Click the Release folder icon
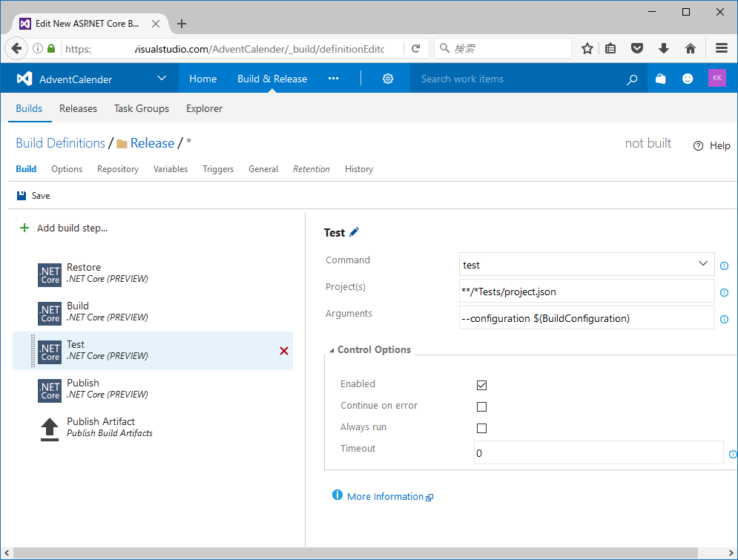Viewport: 738px width, 560px height. [122, 144]
